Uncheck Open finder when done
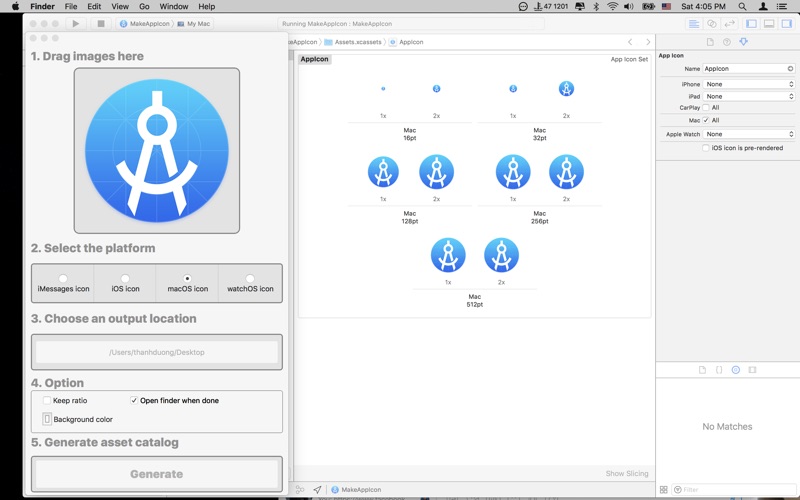 pos(134,401)
